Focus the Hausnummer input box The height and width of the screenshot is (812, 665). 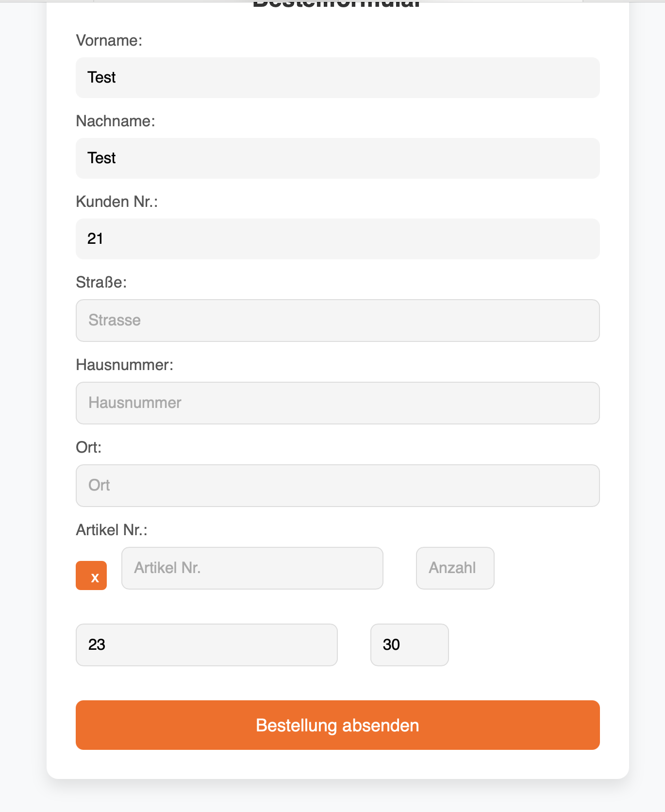point(337,403)
